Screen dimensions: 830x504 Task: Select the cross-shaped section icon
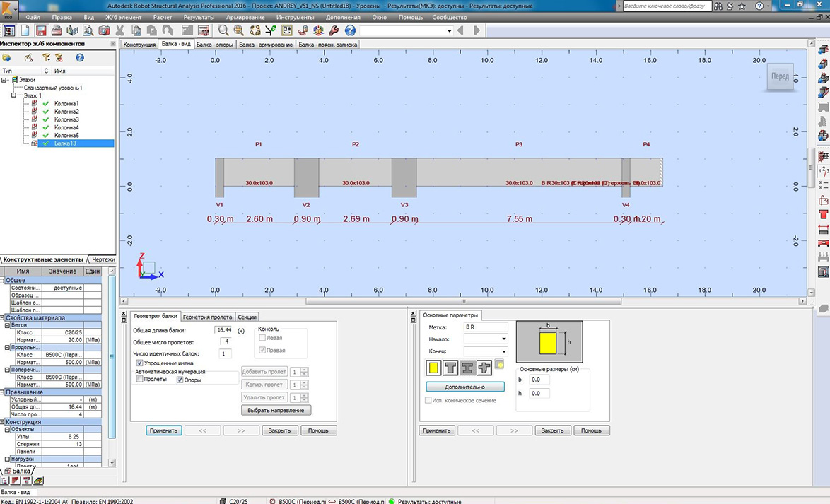click(x=484, y=367)
